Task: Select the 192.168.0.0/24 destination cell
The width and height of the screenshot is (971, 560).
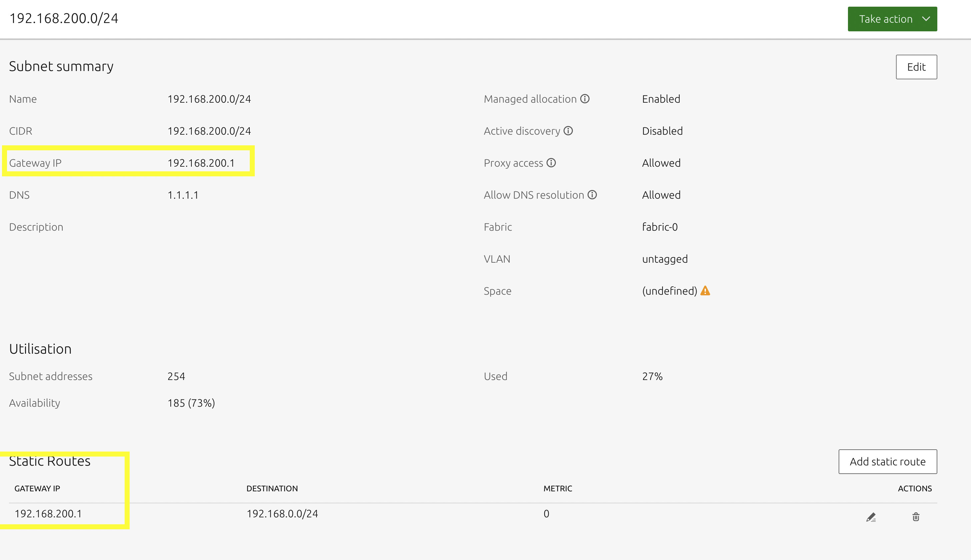Action: [282, 514]
